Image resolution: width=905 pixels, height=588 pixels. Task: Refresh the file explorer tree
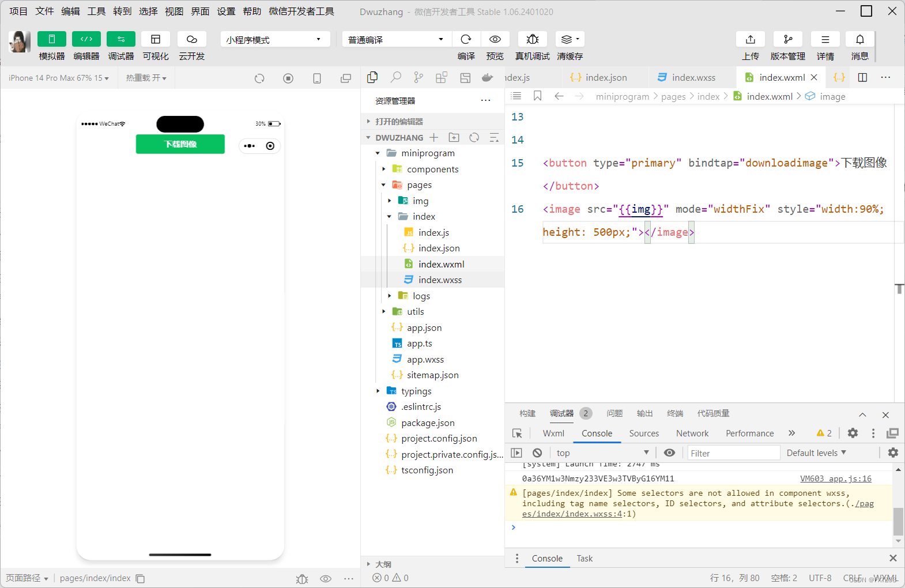[x=474, y=138]
